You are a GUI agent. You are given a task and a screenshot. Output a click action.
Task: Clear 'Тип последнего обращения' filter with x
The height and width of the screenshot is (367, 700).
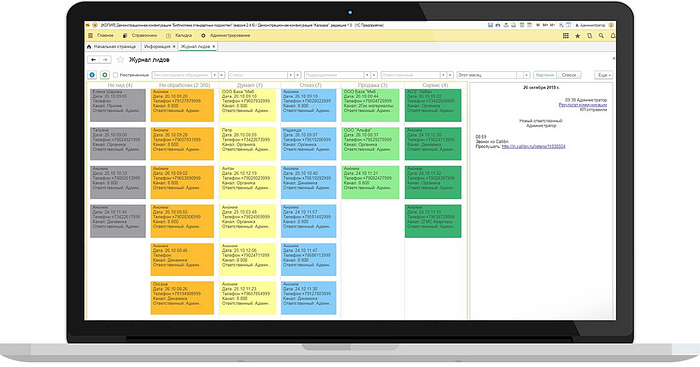(221, 75)
